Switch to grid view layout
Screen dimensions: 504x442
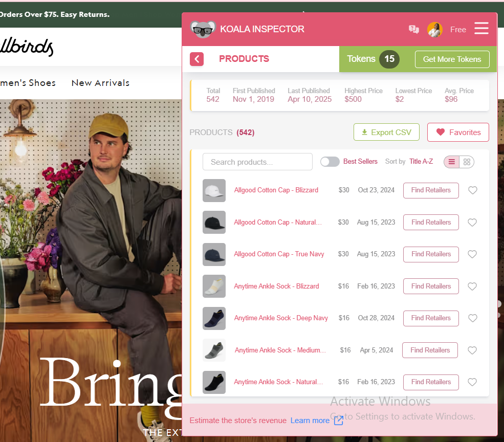[467, 162]
